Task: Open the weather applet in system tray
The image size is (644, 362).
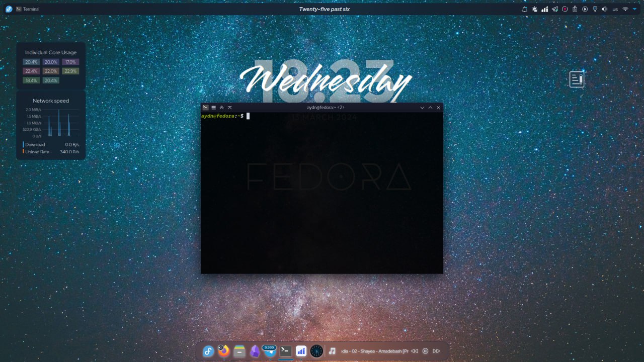Action: coord(534,9)
